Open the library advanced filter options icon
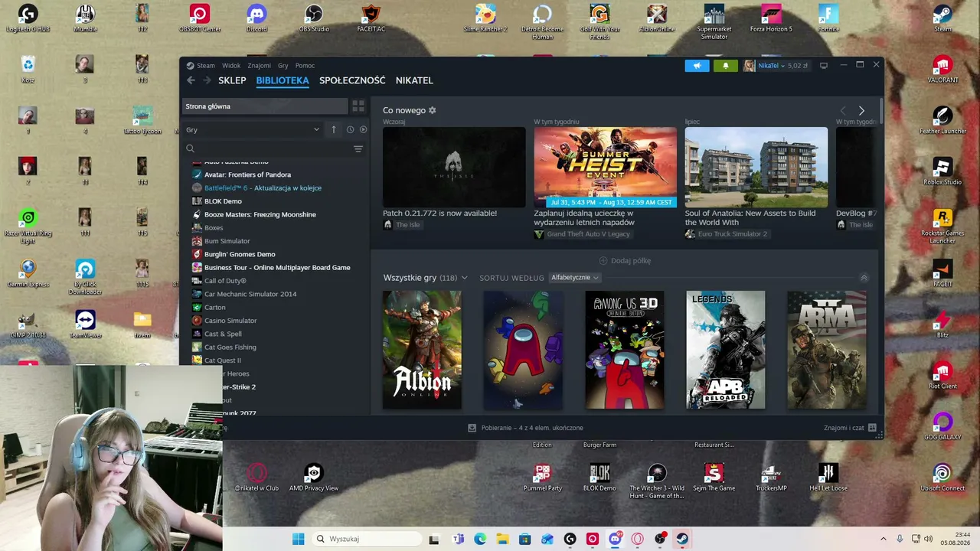 click(x=358, y=149)
